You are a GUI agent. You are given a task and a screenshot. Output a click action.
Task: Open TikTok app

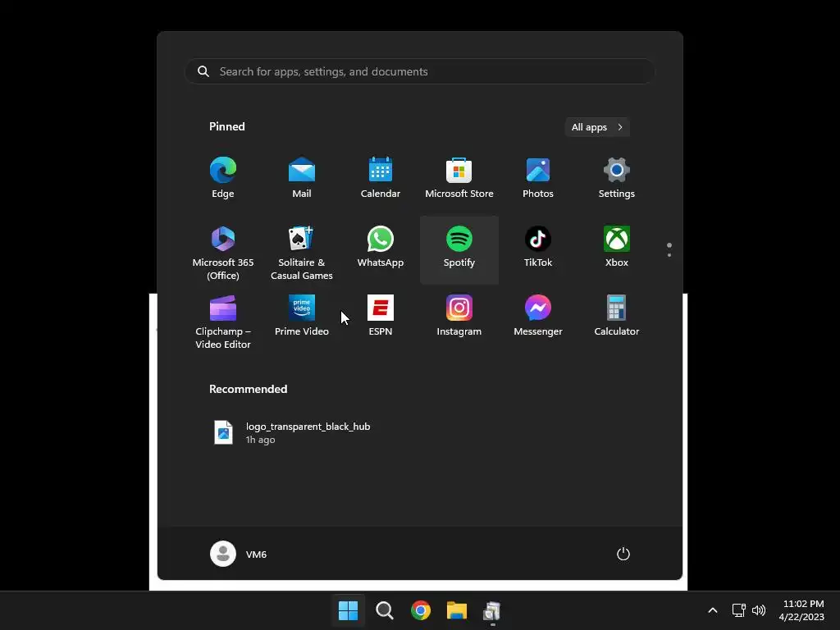click(538, 250)
